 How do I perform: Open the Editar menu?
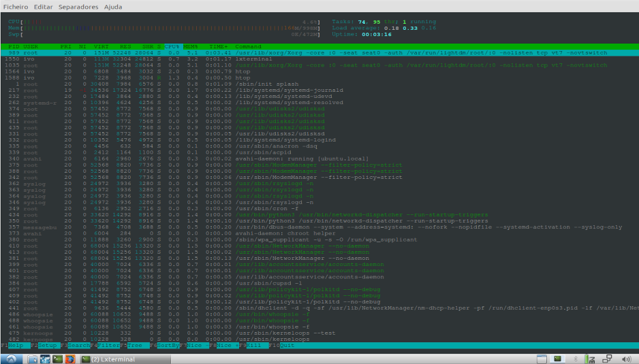coord(43,6)
